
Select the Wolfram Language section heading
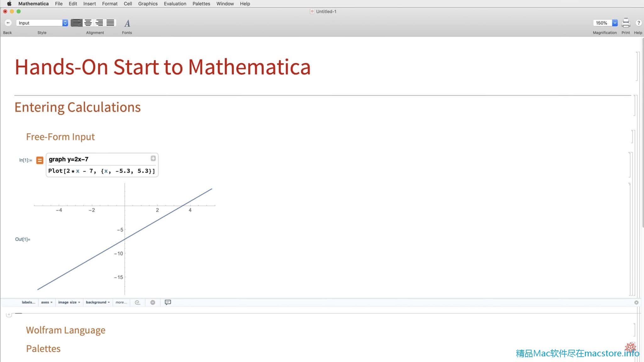click(x=66, y=330)
